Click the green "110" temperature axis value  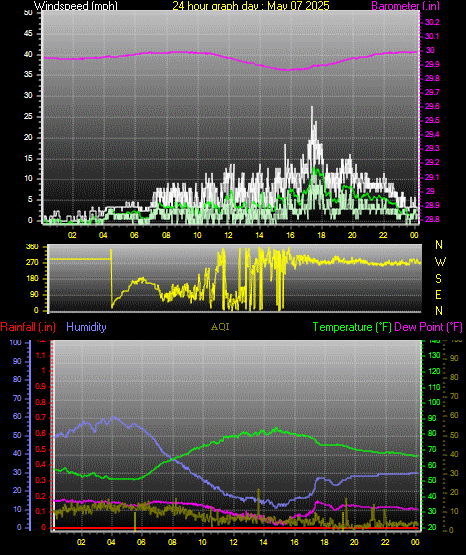point(434,387)
